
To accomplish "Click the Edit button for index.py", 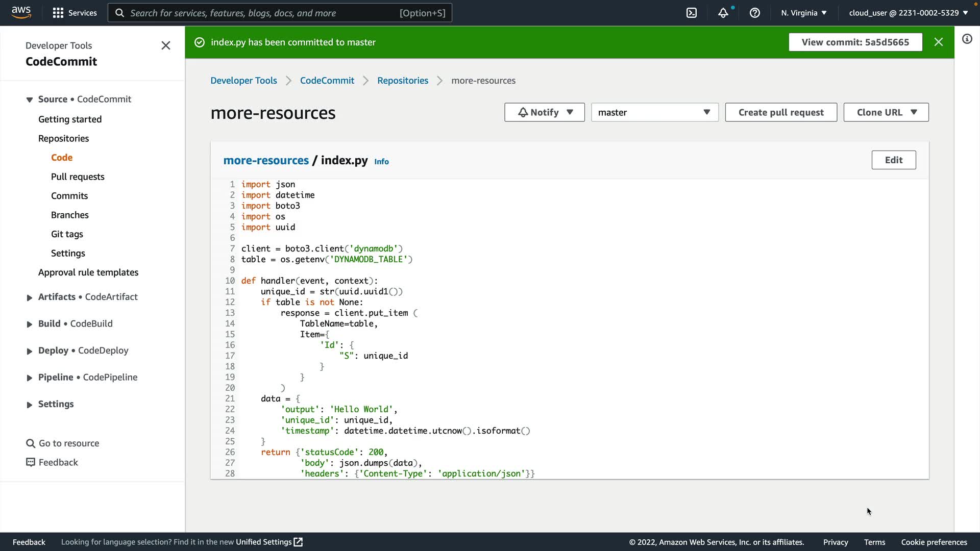I will pyautogui.click(x=893, y=160).
